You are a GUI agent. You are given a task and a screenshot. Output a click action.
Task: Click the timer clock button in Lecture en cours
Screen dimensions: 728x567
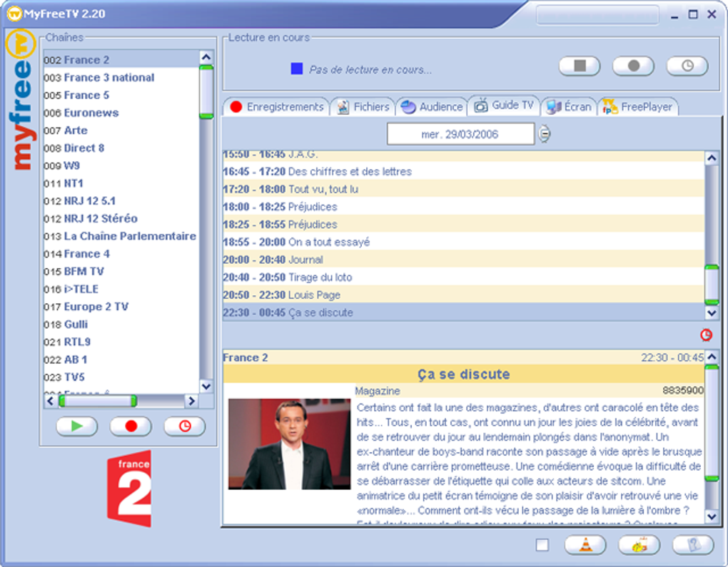click(x=687, y=66)
